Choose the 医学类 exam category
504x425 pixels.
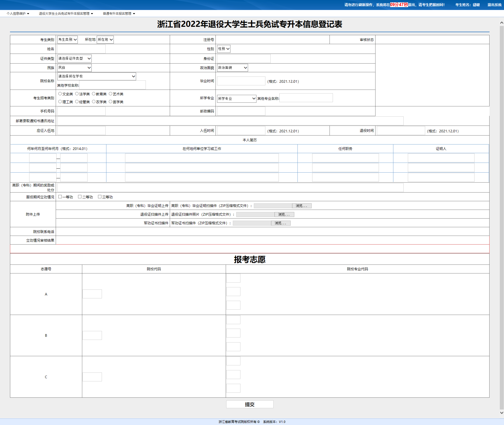[111, 102]
